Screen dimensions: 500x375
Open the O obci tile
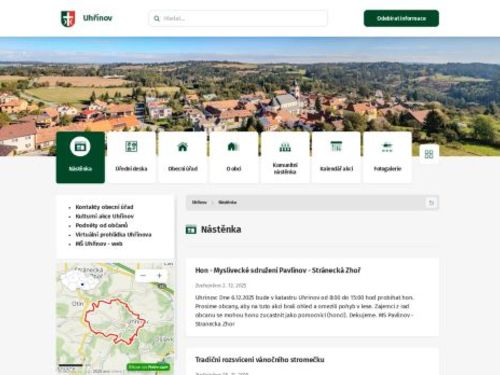234,157
